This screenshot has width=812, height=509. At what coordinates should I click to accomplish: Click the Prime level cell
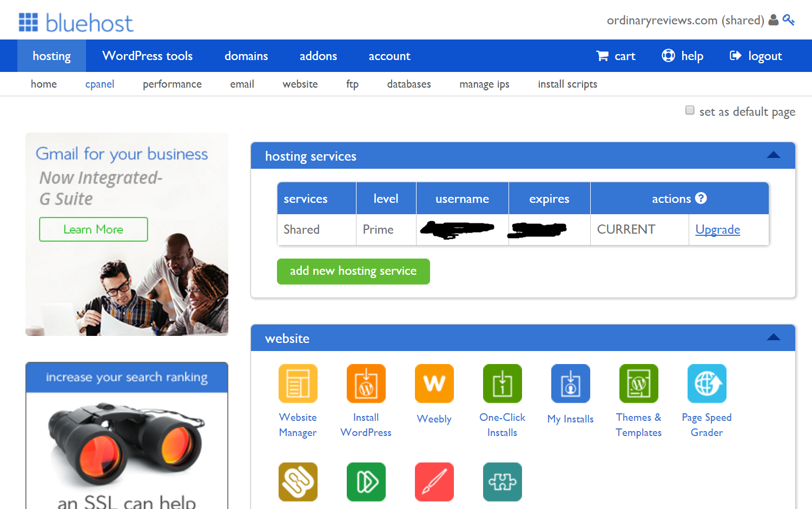386,230
